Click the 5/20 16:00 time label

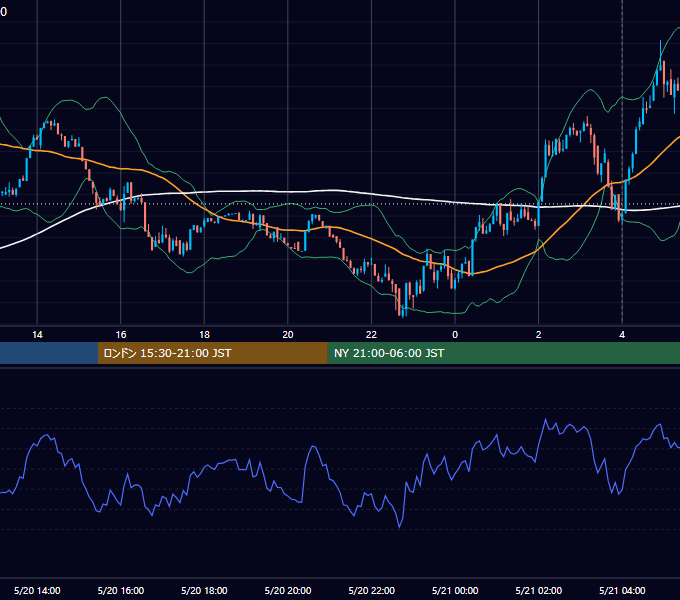click(121, 590)
